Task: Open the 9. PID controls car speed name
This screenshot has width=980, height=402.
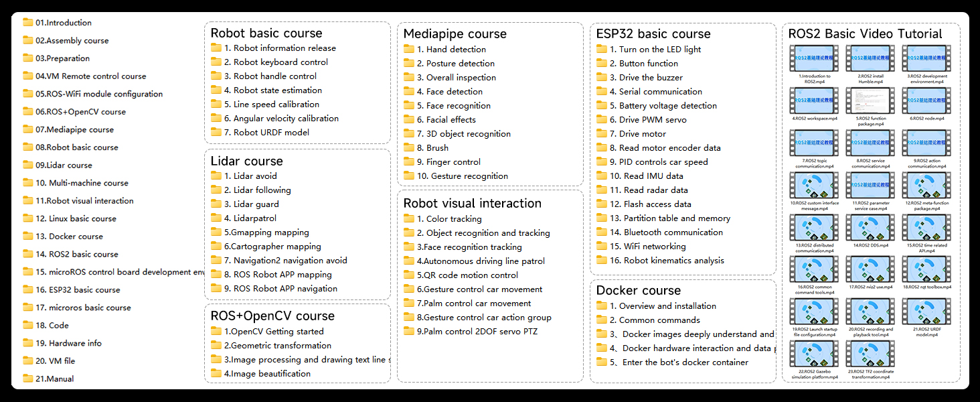Action: 659,161
